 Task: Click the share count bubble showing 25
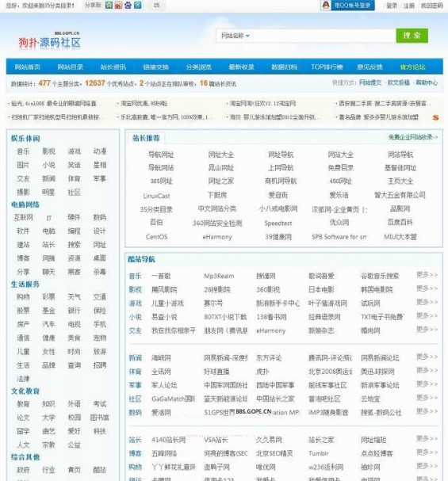[156, 5]
